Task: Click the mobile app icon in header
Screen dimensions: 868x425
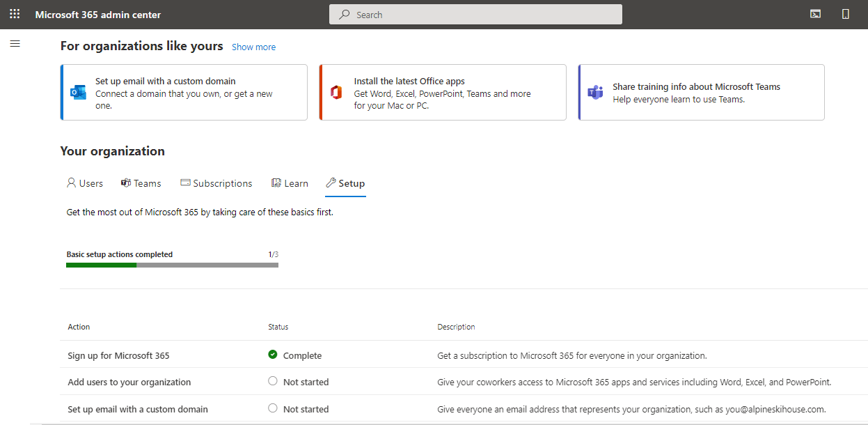Action: coord(846,14)
